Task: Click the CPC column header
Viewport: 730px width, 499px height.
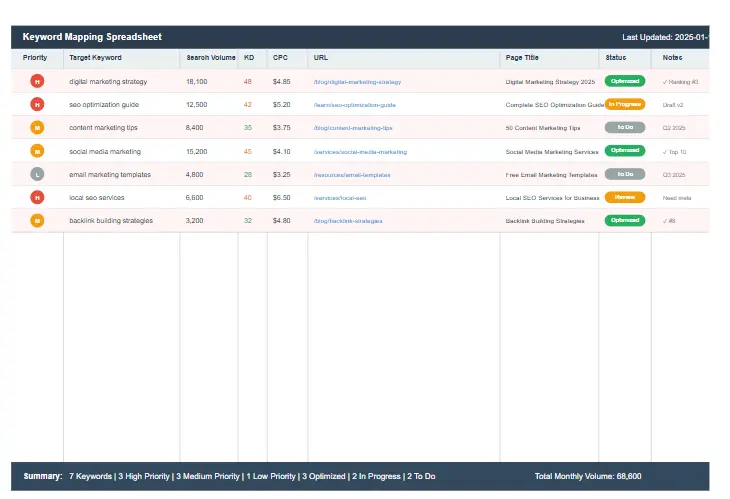Action: pos(280,58)
